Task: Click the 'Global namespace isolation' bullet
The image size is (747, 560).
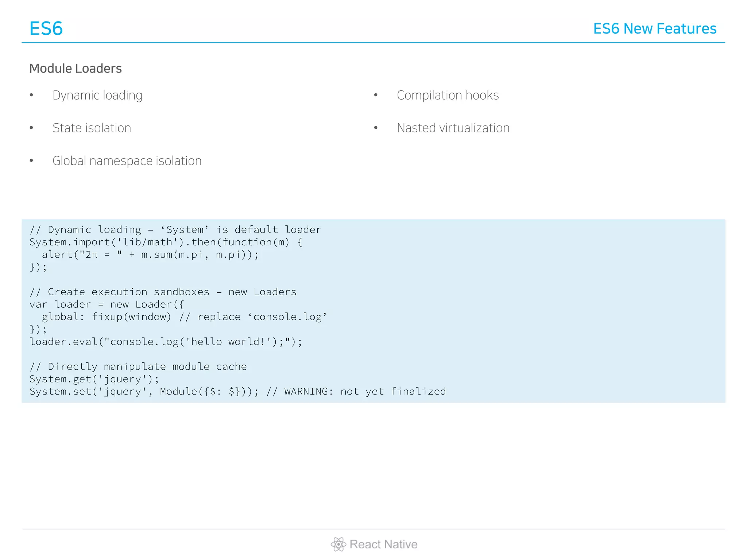Action: tap(127, 161)
